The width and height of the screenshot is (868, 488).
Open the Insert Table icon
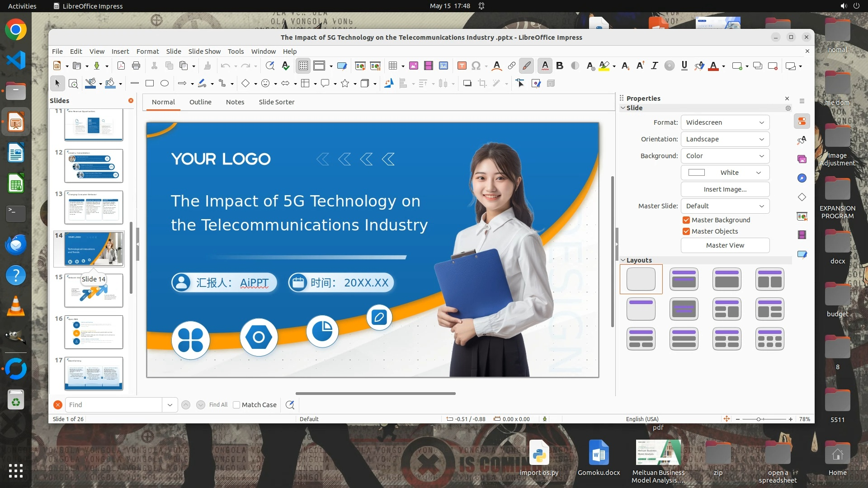pos(392,66)
